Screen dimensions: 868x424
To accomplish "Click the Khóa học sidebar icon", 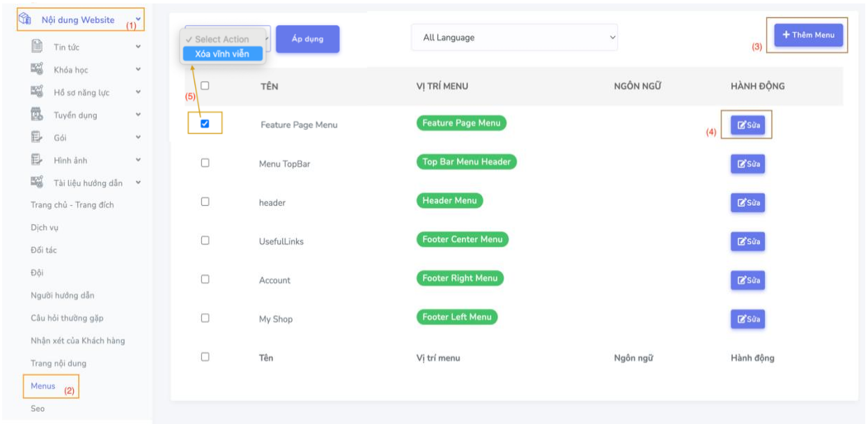I will tap(38, 69).
